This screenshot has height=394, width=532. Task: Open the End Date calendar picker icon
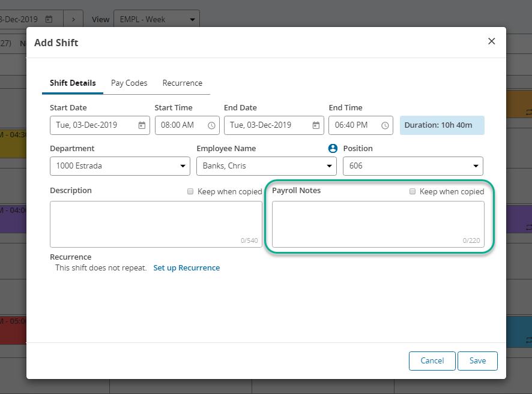(x=316, y=125)
